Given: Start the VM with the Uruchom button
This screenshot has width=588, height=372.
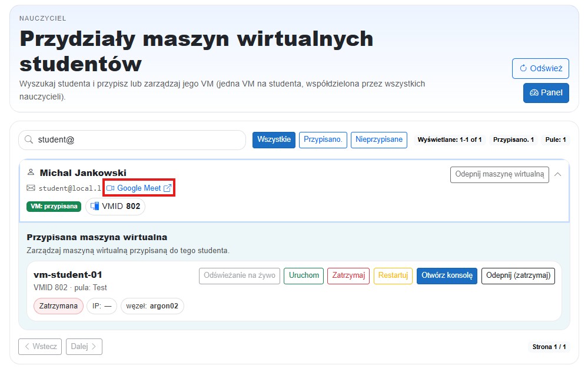Looking at the screenshot, I should (x=303, y=275).
